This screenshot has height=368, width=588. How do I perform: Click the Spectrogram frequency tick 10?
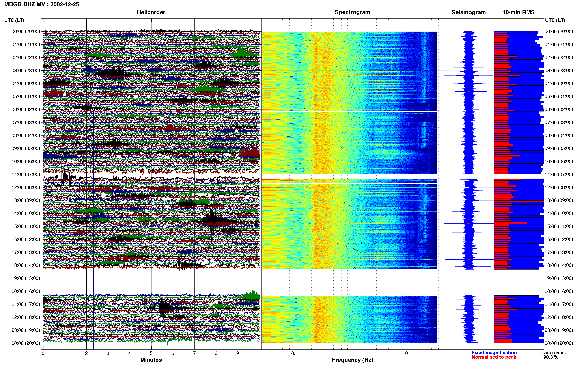point(405,353)
